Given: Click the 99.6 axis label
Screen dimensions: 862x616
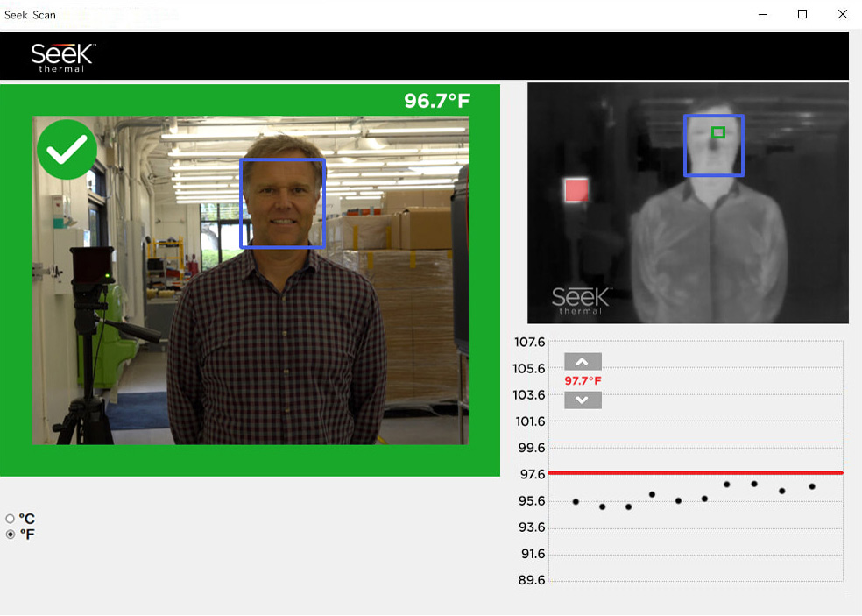Looking at the screenshot, I should (532, 448).
